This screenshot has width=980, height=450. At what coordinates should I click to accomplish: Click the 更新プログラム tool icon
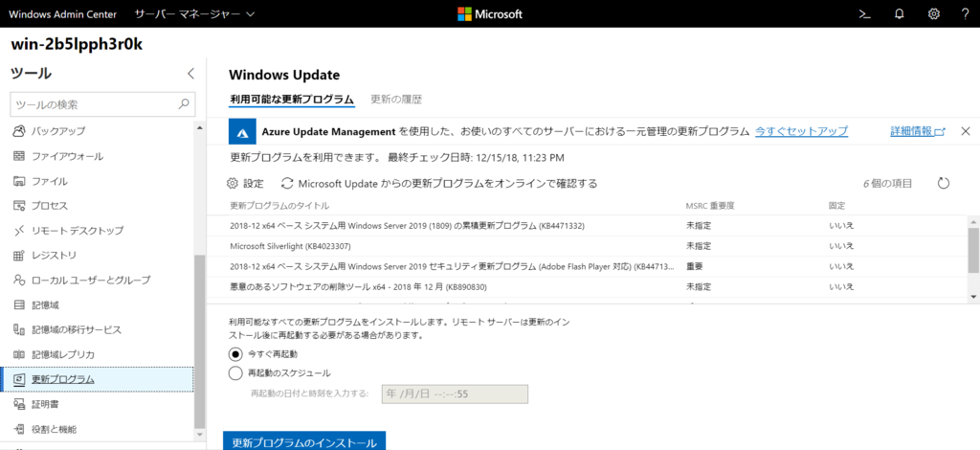click(x=19, y=379)
